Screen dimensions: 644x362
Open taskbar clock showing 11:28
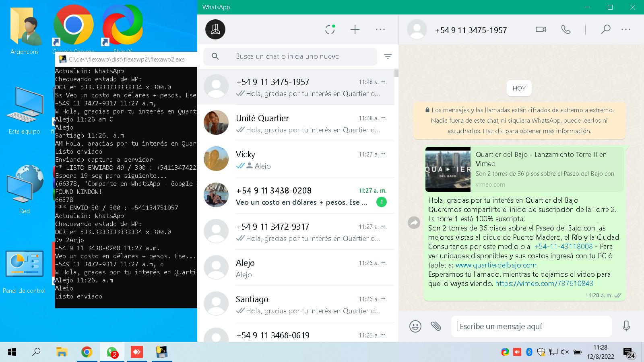click(x=600, y=352)
